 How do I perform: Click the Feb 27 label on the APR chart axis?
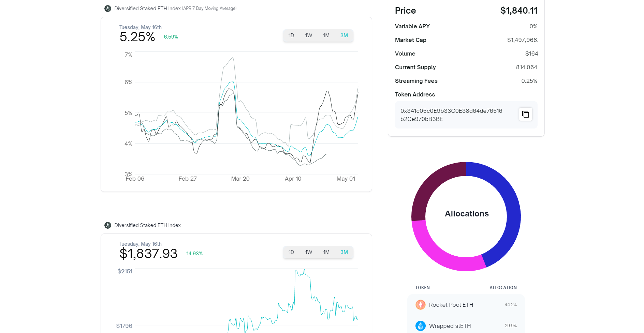coord(188,179)
